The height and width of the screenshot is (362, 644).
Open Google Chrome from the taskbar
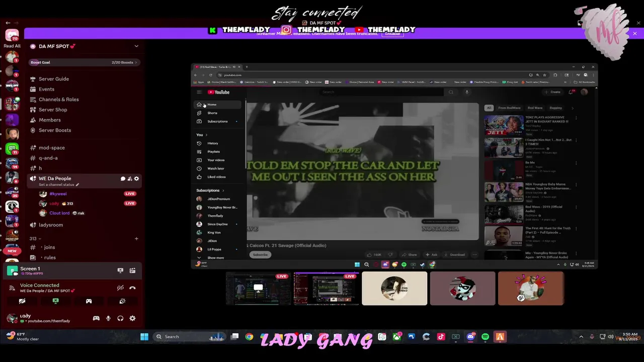249,337
